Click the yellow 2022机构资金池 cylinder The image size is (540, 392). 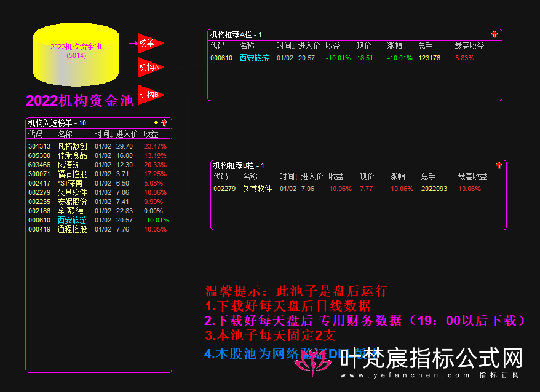coord(76,55)
